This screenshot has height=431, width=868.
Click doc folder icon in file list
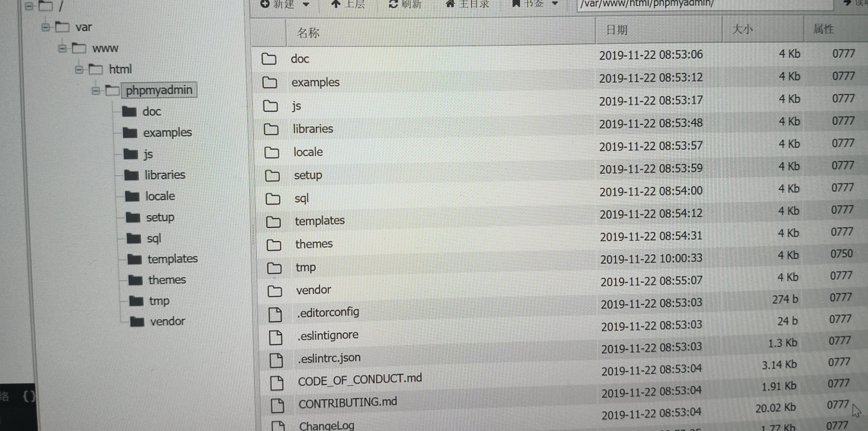click(x=269, y=59)
